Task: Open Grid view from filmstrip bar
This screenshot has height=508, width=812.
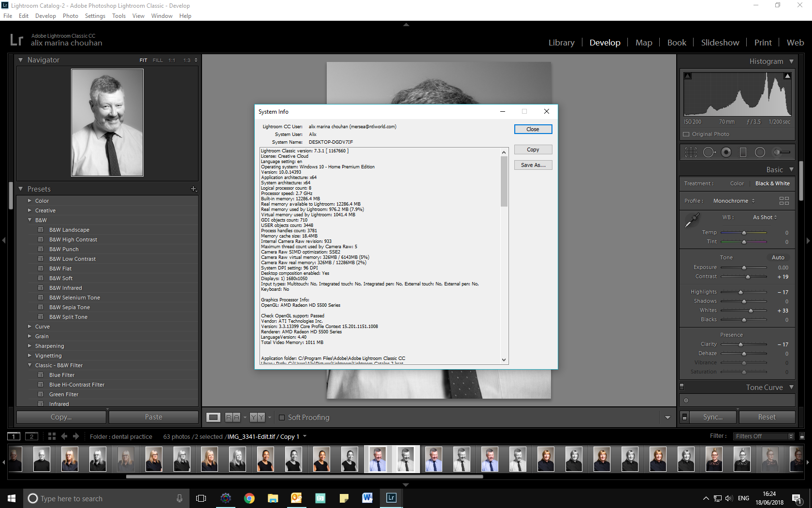Action: [x=52, y=436]
